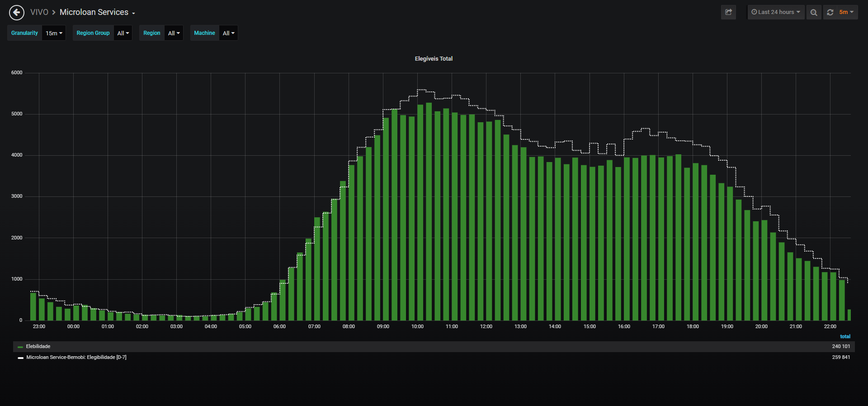Viewport: 868px width, 406px height.
Task: Click the Machine variable label
Action: coord(204,33)
